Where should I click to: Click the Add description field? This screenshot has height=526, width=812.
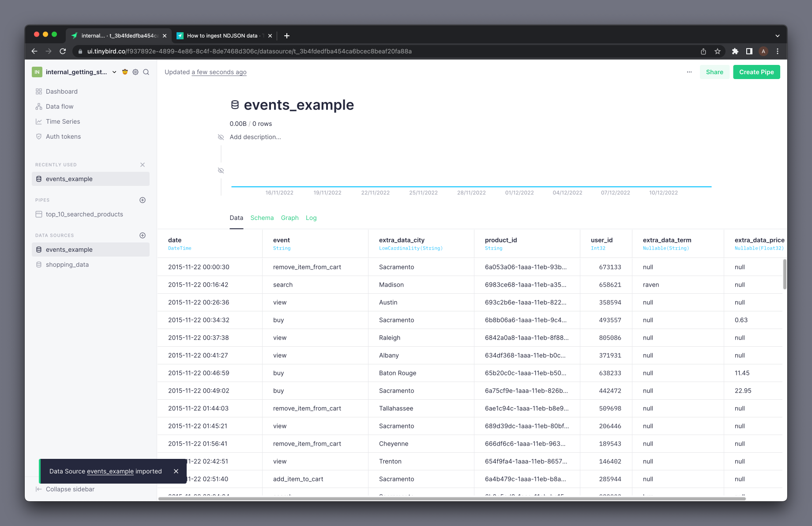coord(255,137)
